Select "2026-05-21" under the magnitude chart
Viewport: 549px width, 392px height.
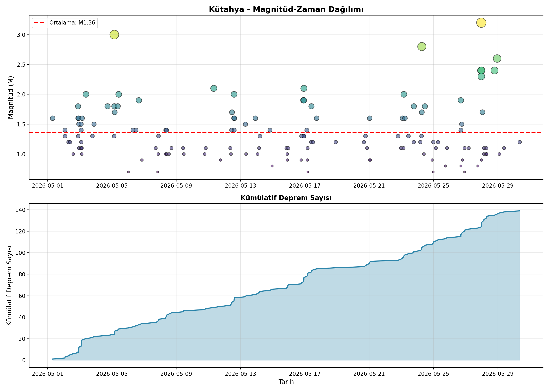coord(369,186)
